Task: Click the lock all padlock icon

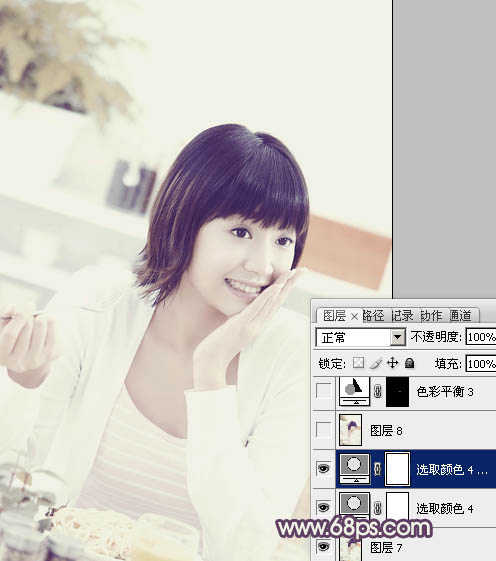Action: [x=409, y=364]
